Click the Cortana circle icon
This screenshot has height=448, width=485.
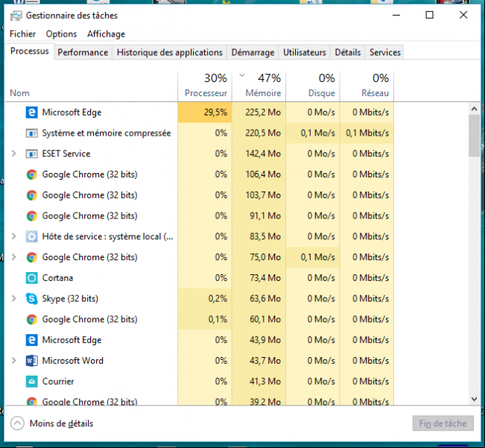(x=31, y=278)
